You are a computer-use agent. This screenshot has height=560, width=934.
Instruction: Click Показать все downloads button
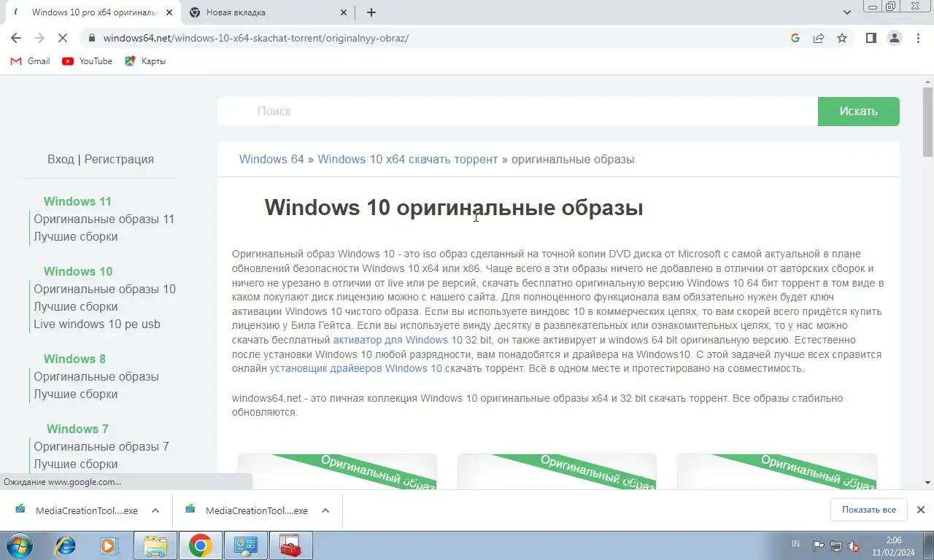click(x=868, y=510)
